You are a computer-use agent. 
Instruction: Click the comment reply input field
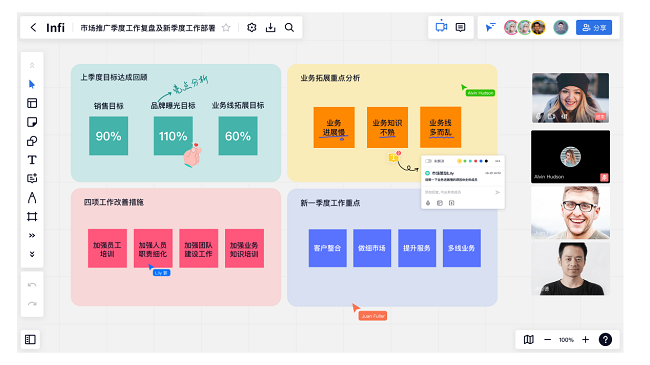(458, 192)
